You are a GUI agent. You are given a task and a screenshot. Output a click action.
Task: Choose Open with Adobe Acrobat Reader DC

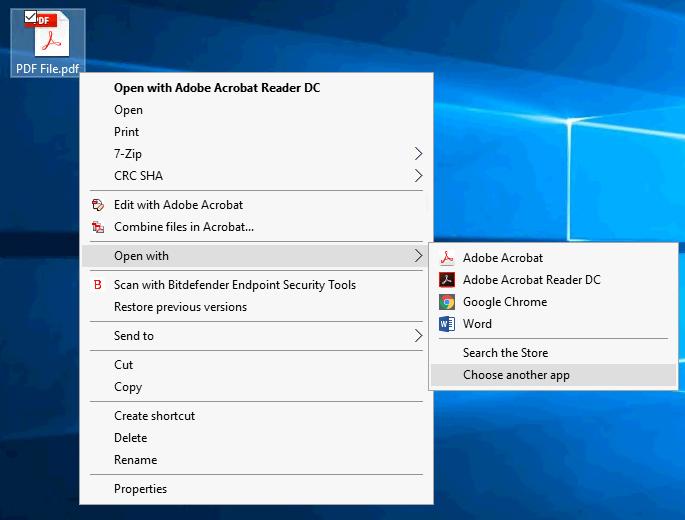[256, 88]
